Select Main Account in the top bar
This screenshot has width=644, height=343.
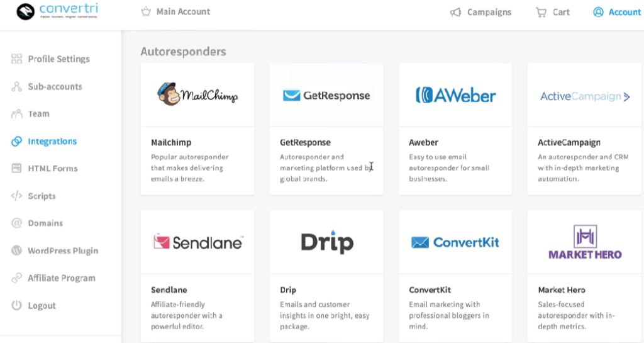click(183, 12)
